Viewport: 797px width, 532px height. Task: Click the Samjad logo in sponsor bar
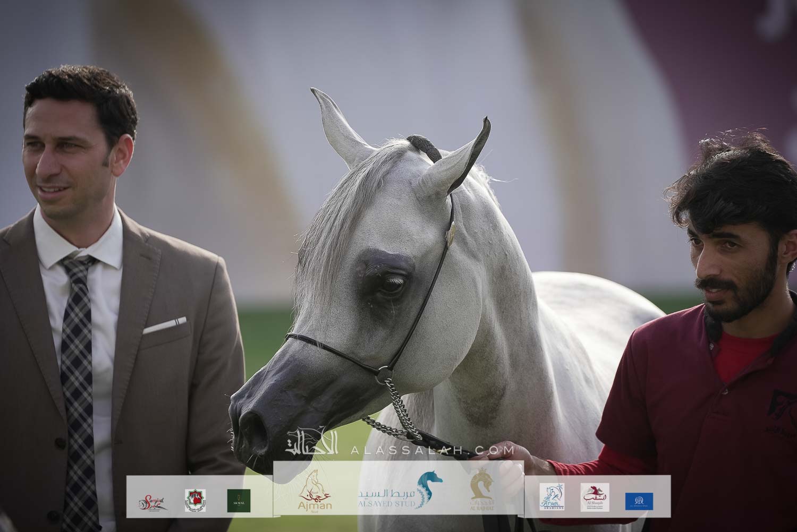pyautogui.click(x=154, y=501)
